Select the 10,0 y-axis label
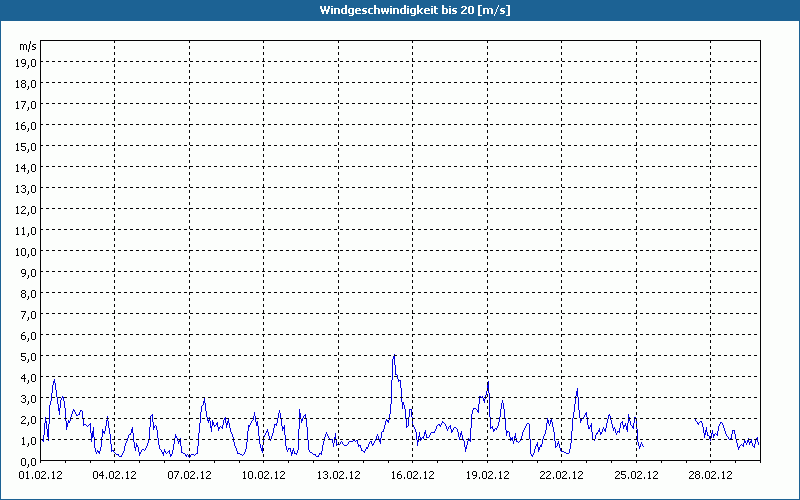This screenshot has height=500, width=800. [x=26, y=252]
